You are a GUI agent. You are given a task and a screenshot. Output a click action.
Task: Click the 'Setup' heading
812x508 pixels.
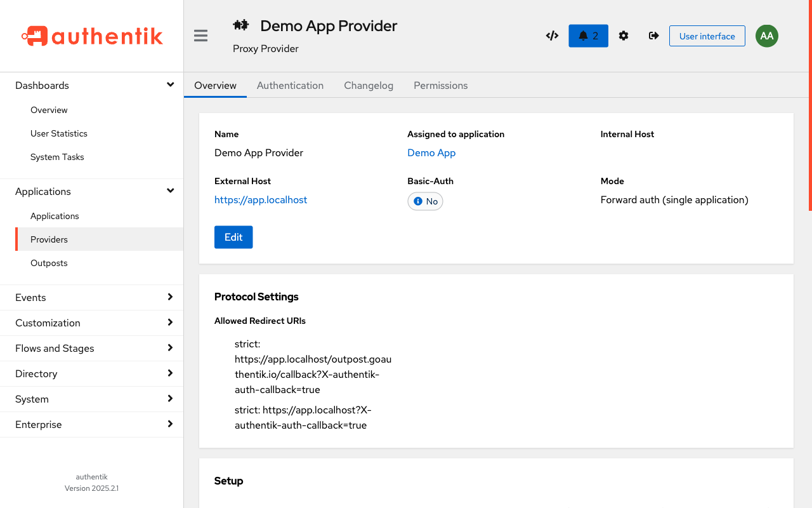pos(229,481)
